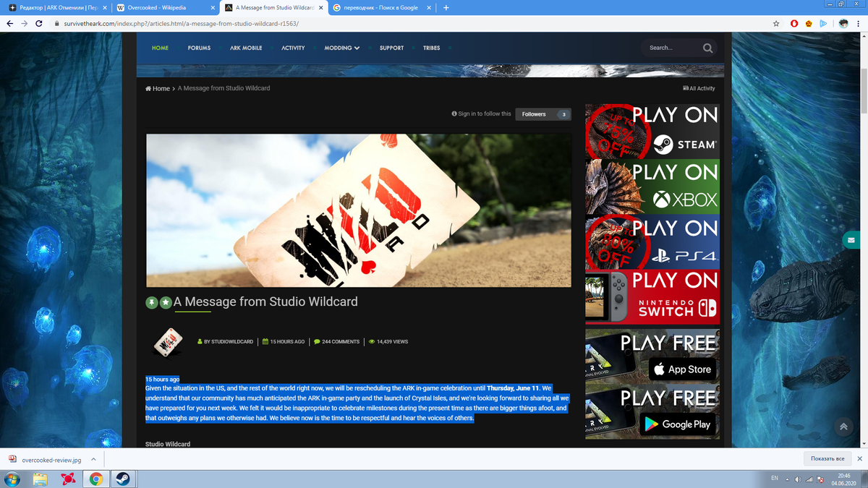Click the taskbar clock showing 20:46
This screenshot has height=488, width=868.
tap(843, 479)
